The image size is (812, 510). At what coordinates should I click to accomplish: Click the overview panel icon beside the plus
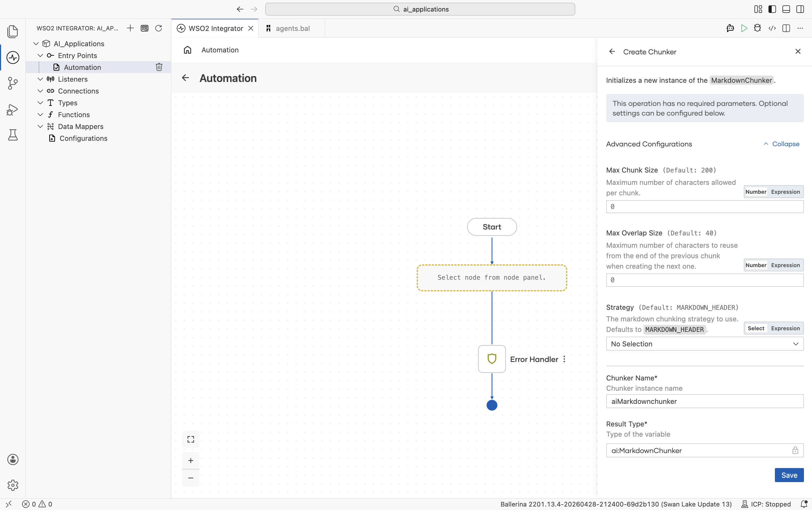[x=144, y=28]
